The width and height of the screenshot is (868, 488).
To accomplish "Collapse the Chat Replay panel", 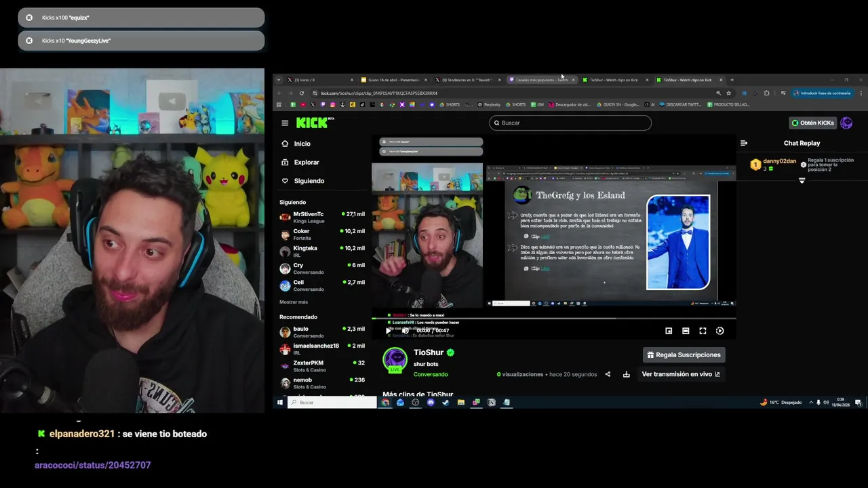I will 744,143.
